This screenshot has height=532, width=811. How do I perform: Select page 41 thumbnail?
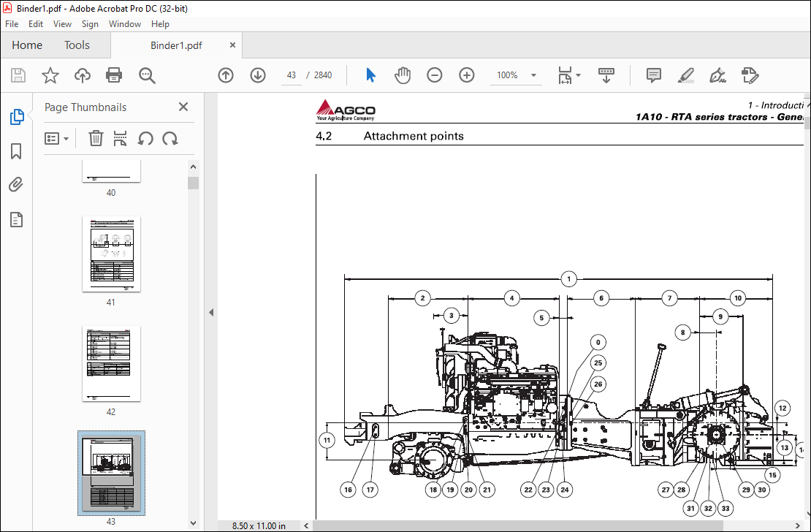(111, 254)
